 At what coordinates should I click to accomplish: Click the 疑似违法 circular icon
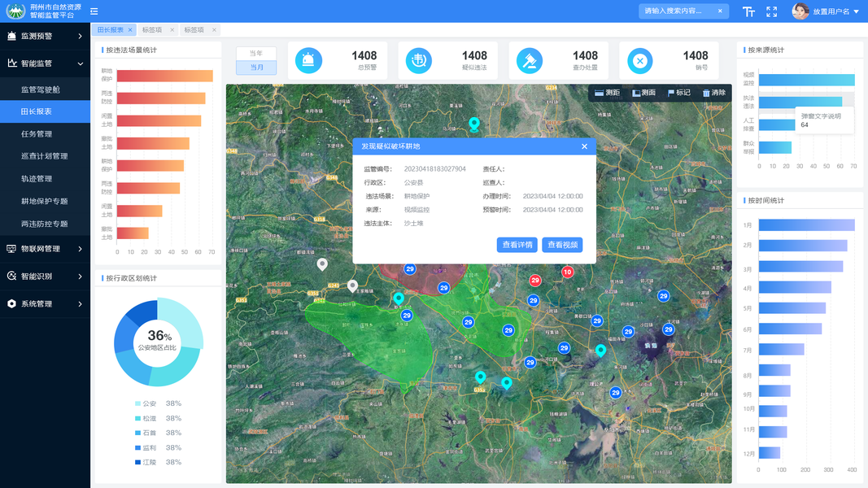click(x=418, y=60)
